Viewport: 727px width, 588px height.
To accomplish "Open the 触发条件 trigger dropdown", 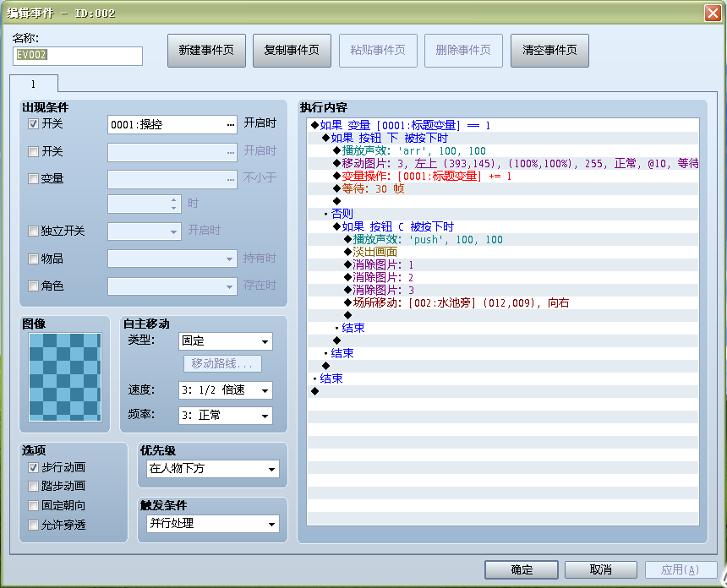I will pyautogui.click(x=213, y=524).
